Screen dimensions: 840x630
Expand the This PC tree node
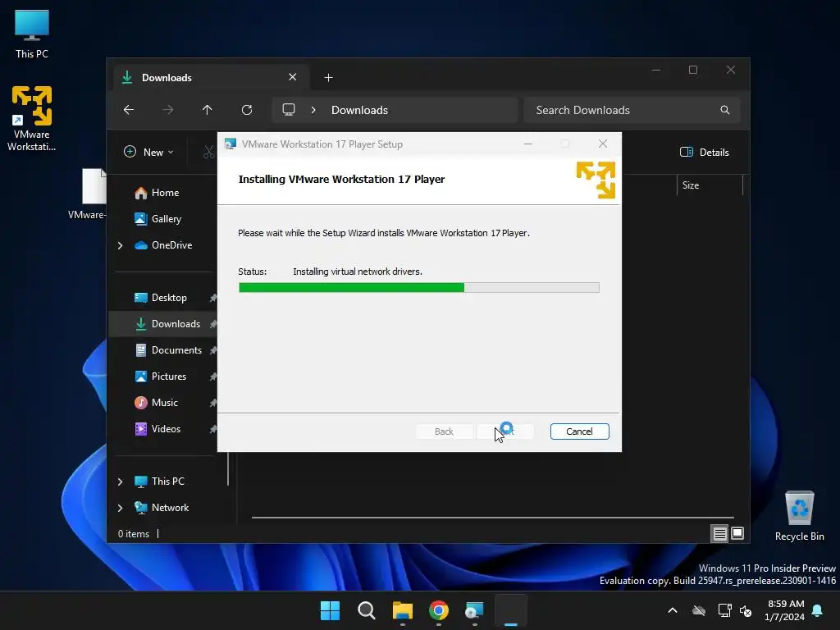pos(120,482)
